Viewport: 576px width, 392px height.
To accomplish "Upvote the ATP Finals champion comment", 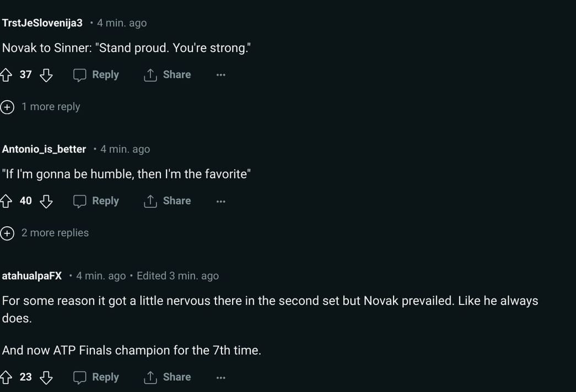I will [8, 377].
